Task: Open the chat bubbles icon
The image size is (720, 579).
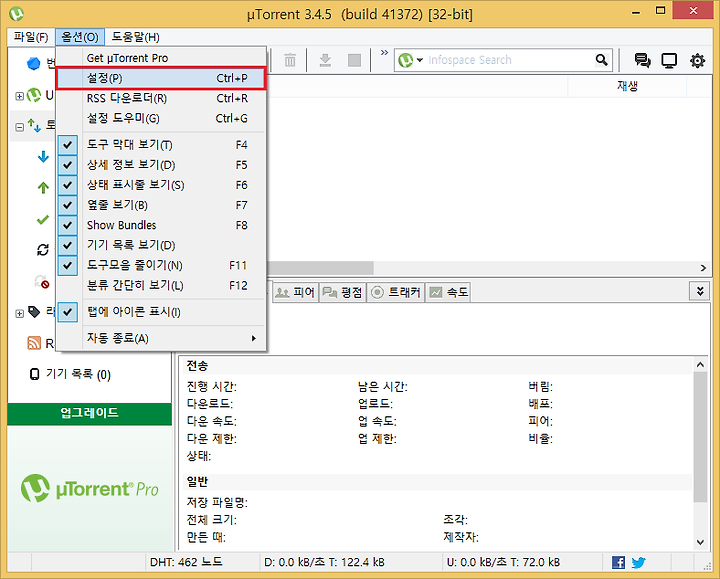Action: click(642, 60)
